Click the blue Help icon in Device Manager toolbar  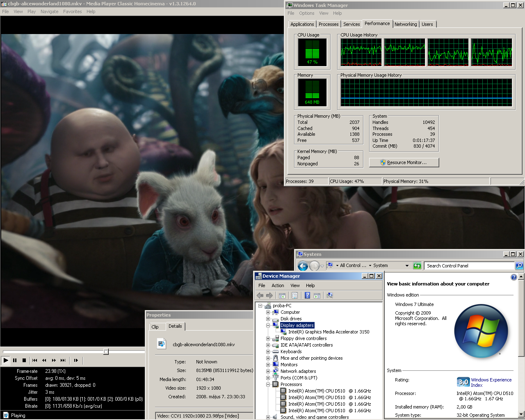(x=307, y=295)
